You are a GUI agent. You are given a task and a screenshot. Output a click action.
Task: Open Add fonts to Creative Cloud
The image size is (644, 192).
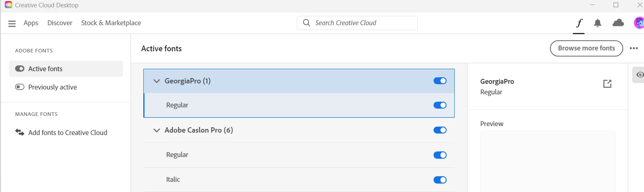coord(66,133)
